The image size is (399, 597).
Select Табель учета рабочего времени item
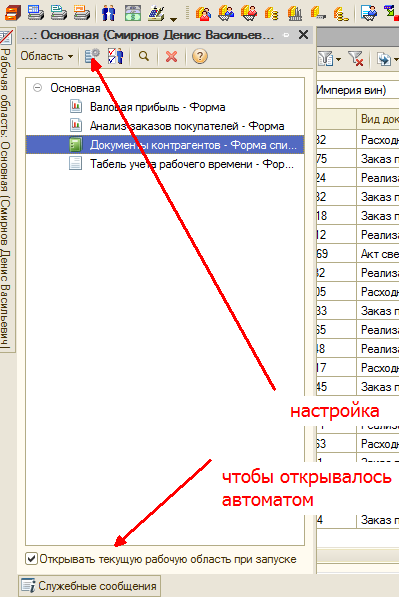click(x=192, y=164)
